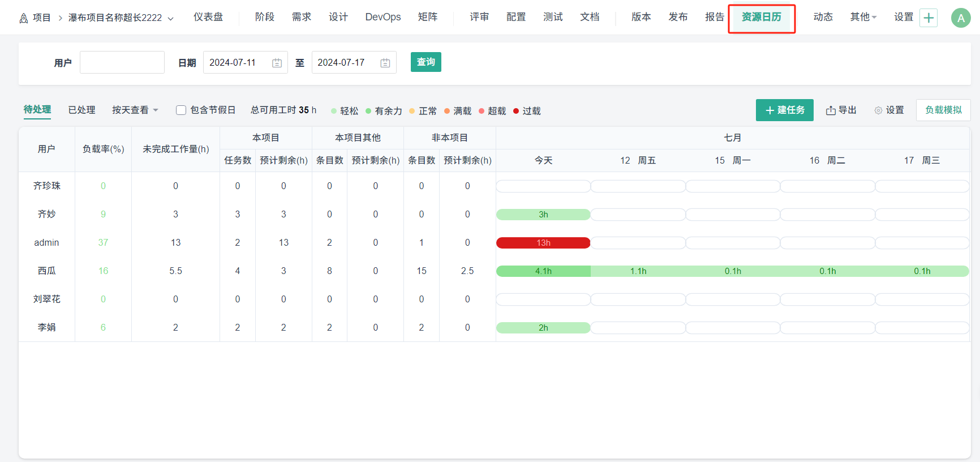Open the end date calendar icon
Image resolution: width=980 pixels, height=462 pixels.
pos(385,63)
